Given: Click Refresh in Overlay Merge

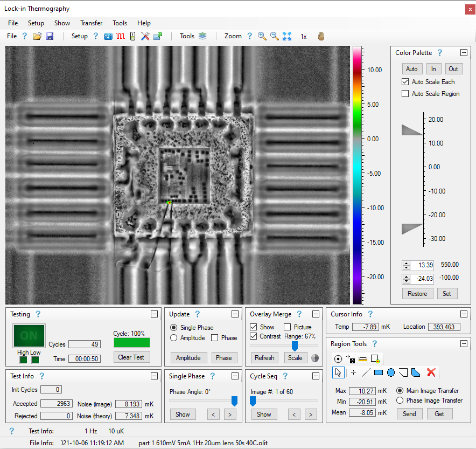Looking at the screenshot, I should [264, 357].
